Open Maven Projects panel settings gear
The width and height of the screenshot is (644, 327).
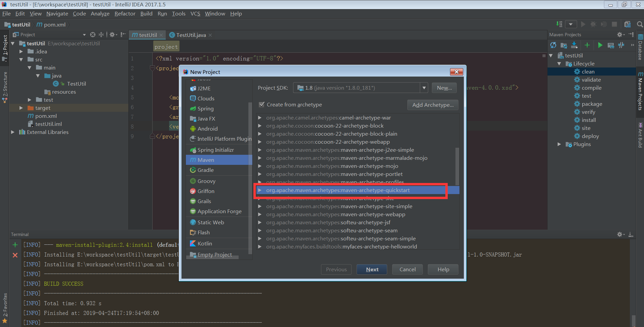coord(620,35)
